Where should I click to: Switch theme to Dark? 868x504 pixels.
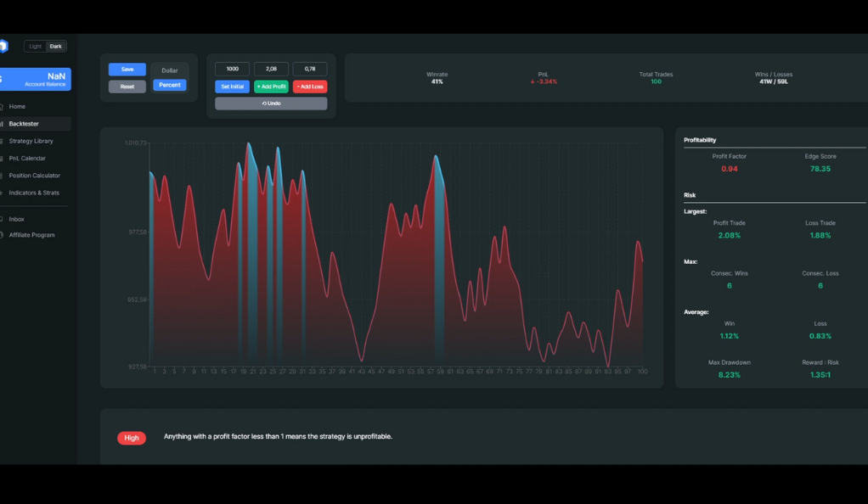tap(56, 47)
